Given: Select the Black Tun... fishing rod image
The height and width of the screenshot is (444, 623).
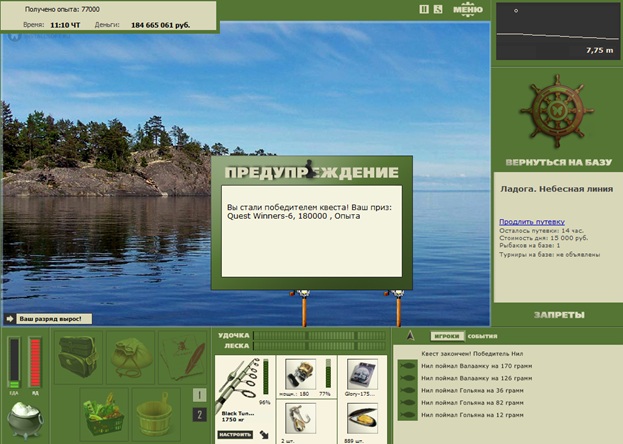Looking at the screenshot, I should (x=237, y=384).
